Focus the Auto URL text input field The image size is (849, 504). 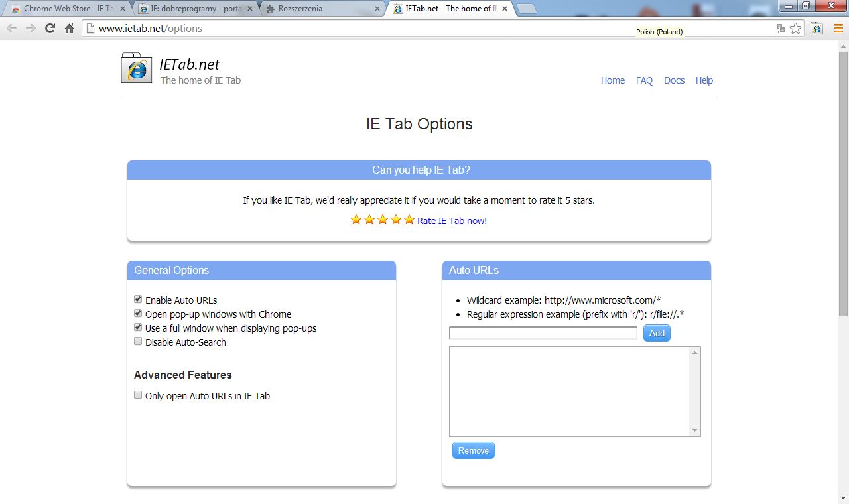click(x=543, y=333)
